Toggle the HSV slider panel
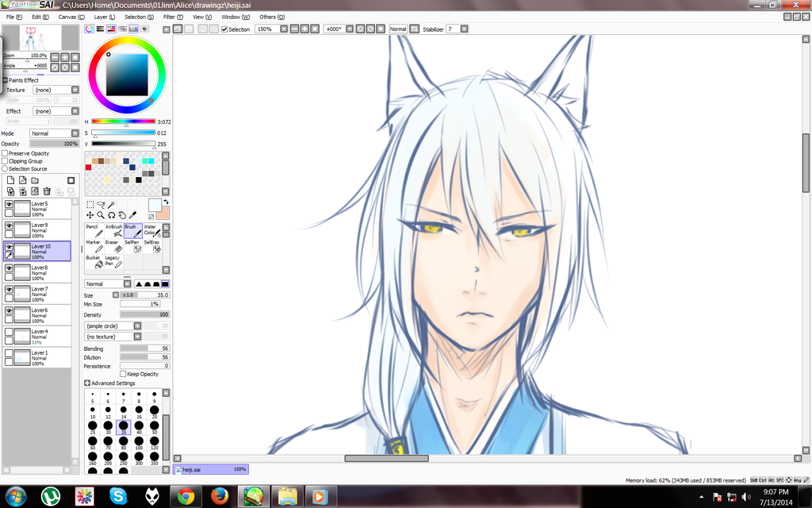812x508 pixels. (x=111, y=29)
